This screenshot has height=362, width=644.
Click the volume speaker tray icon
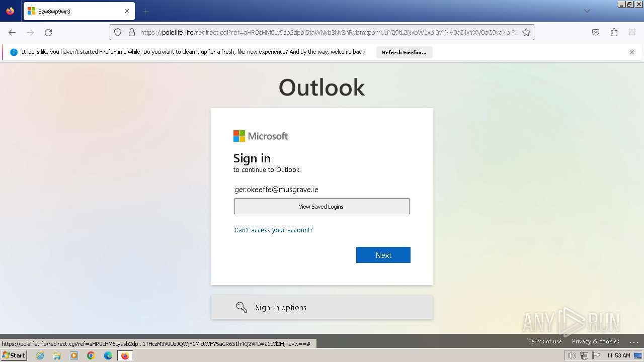pos(572,355)
